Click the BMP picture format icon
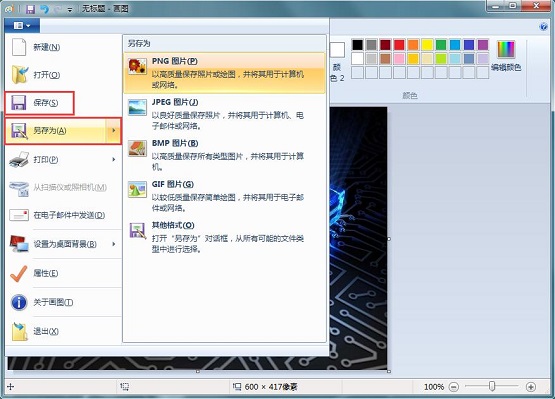Screen dimensions: 555x399 [137, 148]
